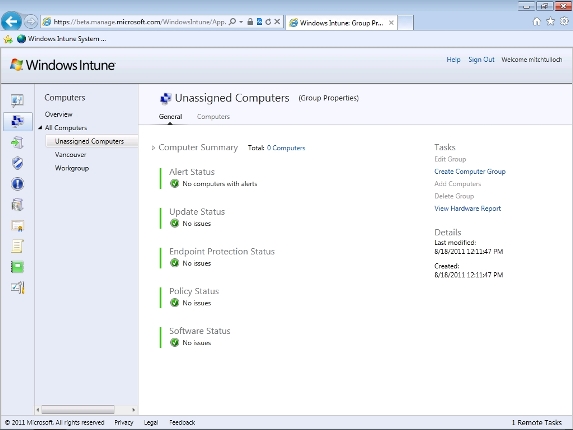
Task: Click Create Computer Group task
Action: (470, 171)
